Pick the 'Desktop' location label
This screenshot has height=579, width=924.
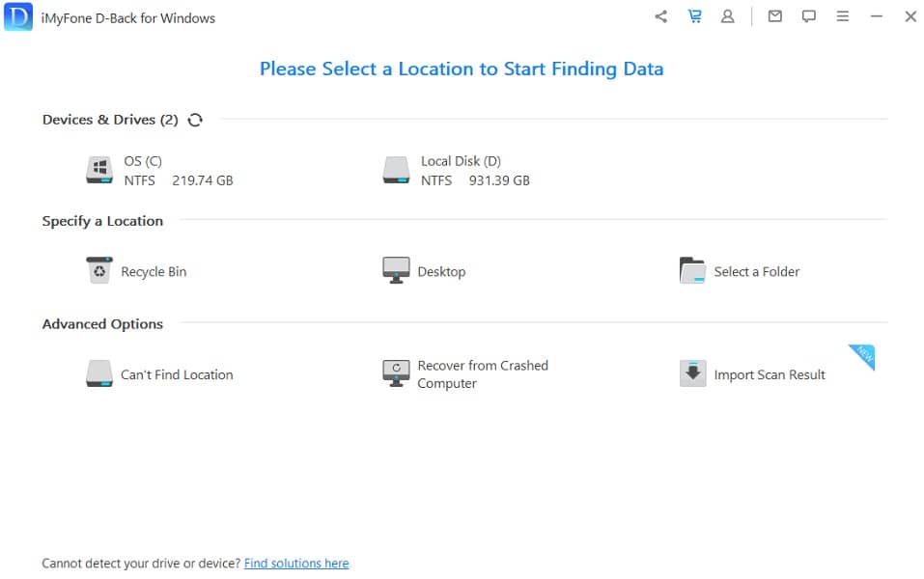441,271
